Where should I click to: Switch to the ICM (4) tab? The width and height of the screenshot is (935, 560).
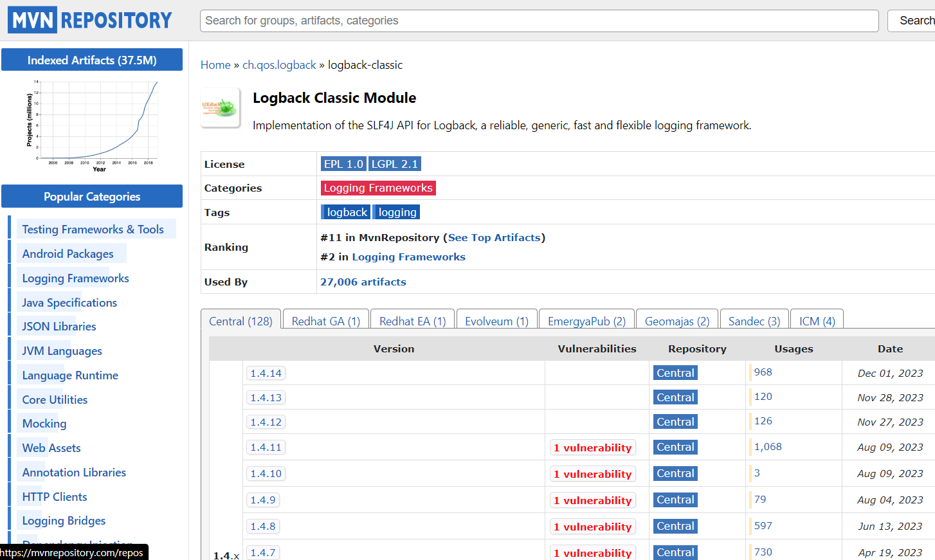[817, 321]
